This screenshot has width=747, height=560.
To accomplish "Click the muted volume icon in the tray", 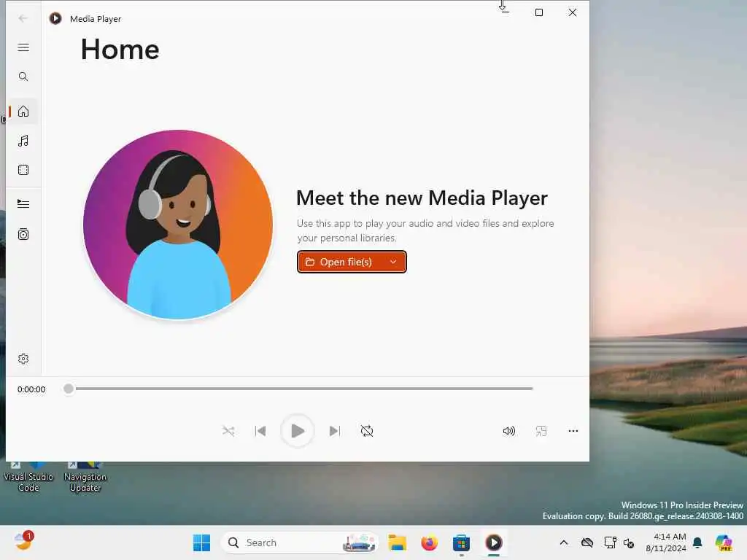I will point(629,542).
